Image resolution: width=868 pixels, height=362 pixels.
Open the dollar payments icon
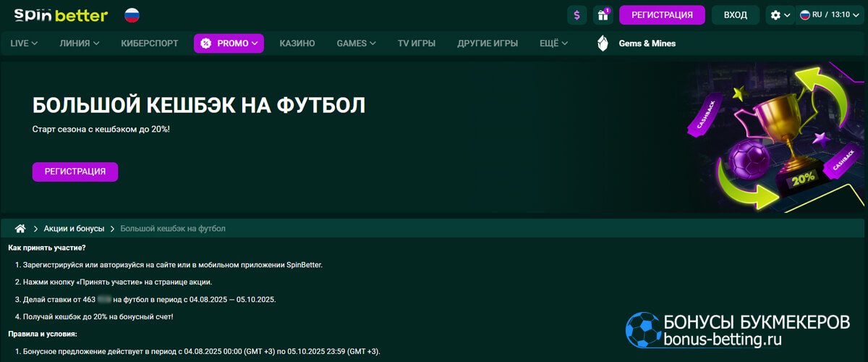click(x=577, y=15)
